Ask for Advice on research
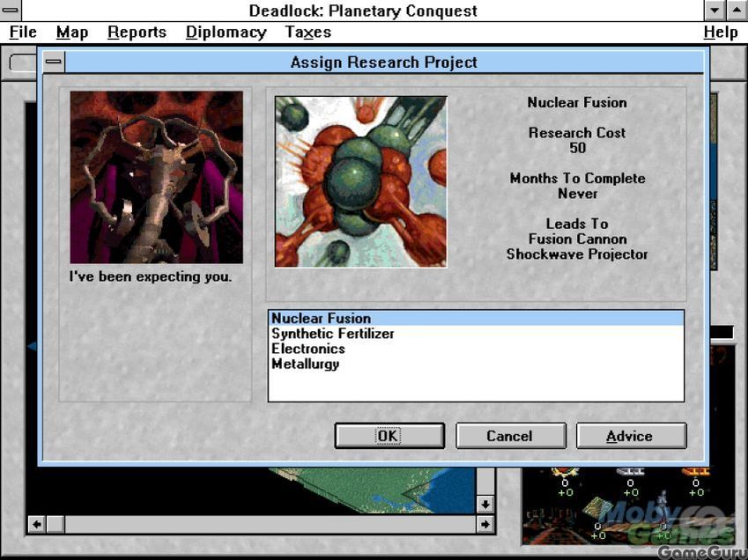The image size is (748, 560). click(631, 436)
